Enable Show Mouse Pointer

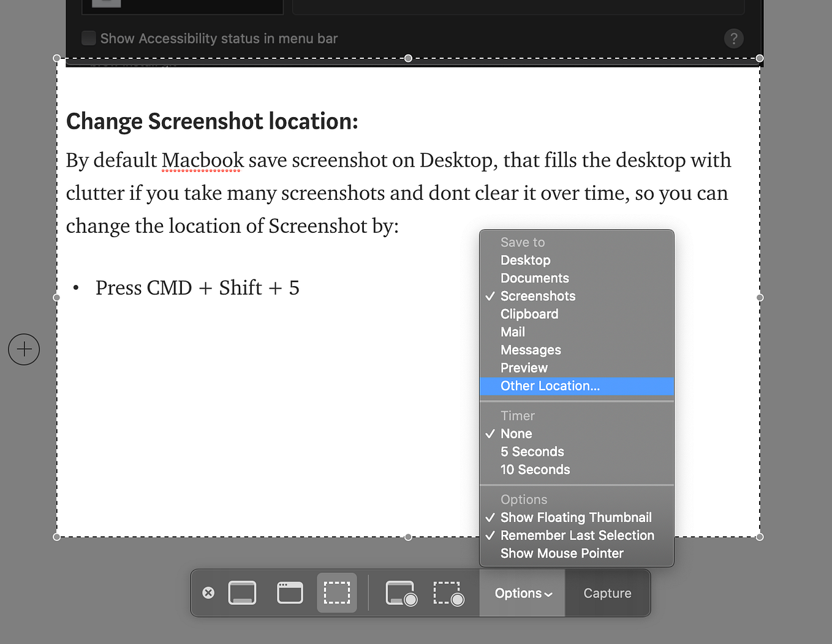pos(561,553)
